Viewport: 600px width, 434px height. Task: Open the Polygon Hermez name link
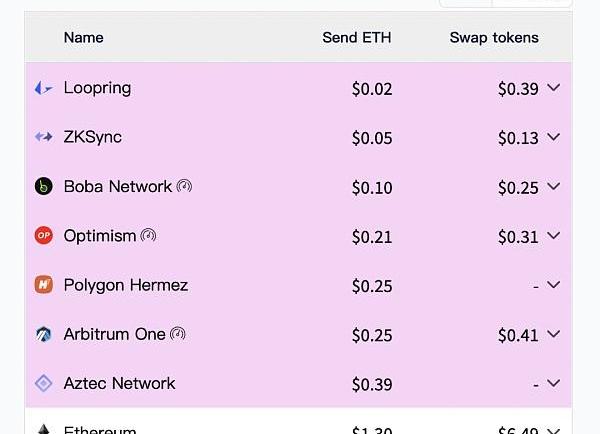(x=125, y=285)
